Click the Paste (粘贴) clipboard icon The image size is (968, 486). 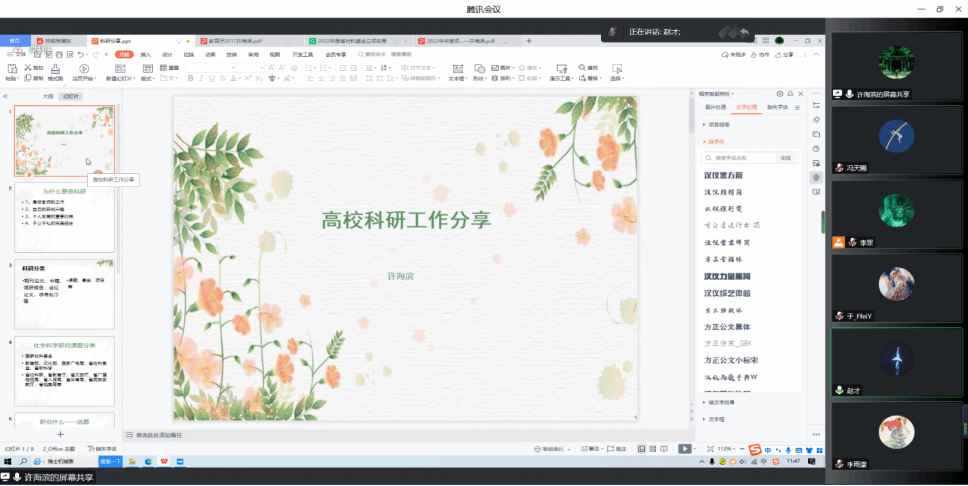coord(12,68)
